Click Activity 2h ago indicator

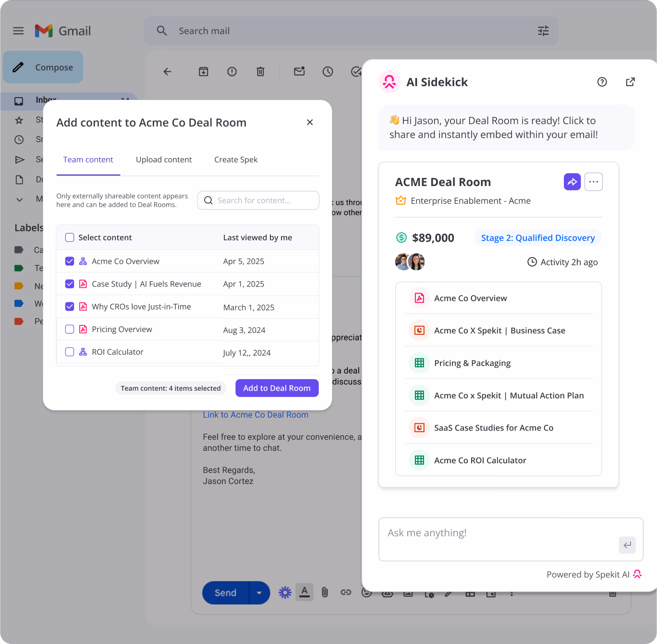(562, 262)
